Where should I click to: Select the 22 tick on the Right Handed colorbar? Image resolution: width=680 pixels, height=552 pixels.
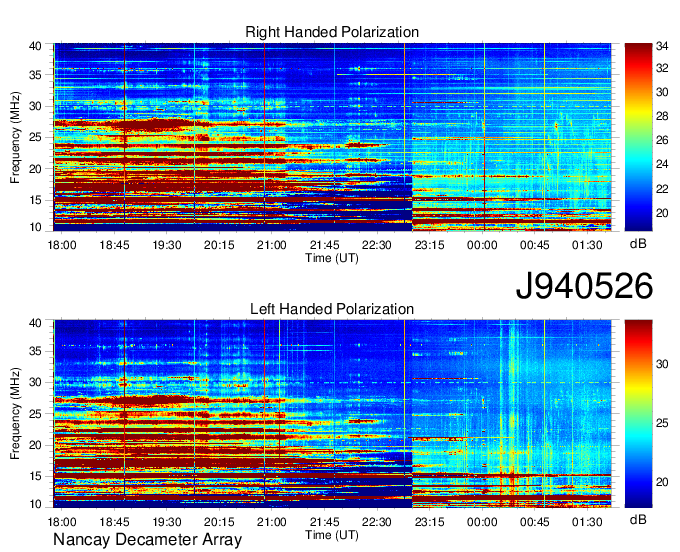tap(662, 189)
